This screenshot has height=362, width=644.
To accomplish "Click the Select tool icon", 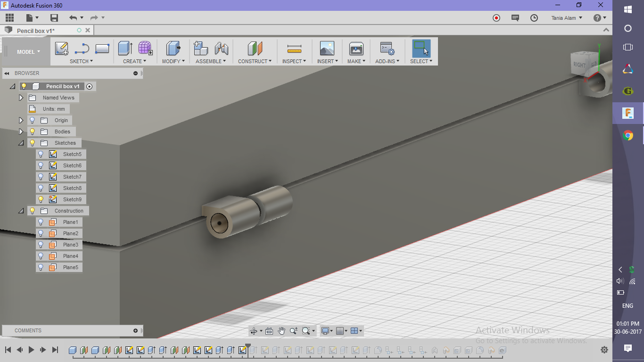I will point(421,48).
